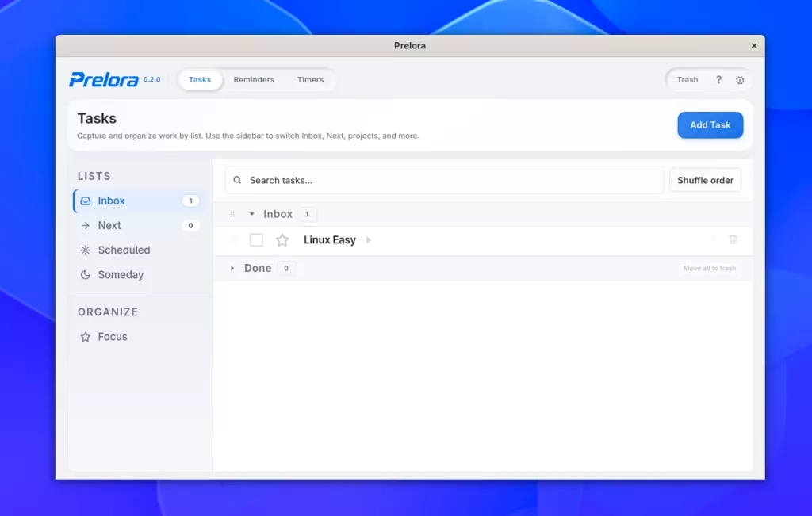Viewport: 812px width, 516px height.
Task: Click the 0.2.0 version label
Action: point(151,80)
